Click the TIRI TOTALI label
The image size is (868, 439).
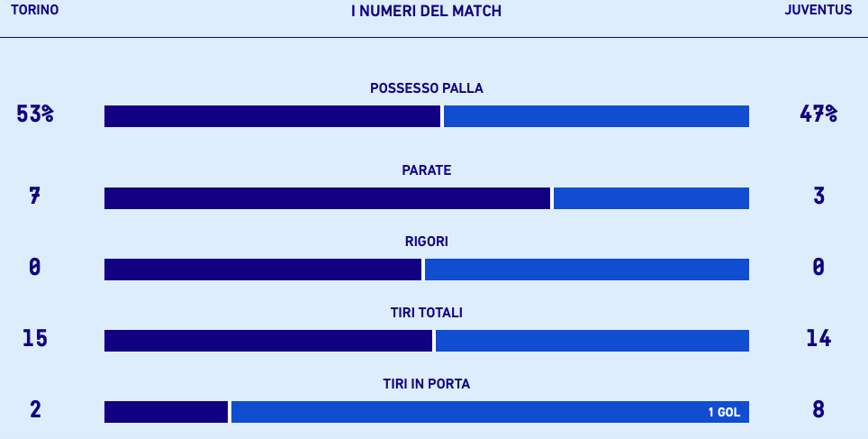tap(426, 313)
